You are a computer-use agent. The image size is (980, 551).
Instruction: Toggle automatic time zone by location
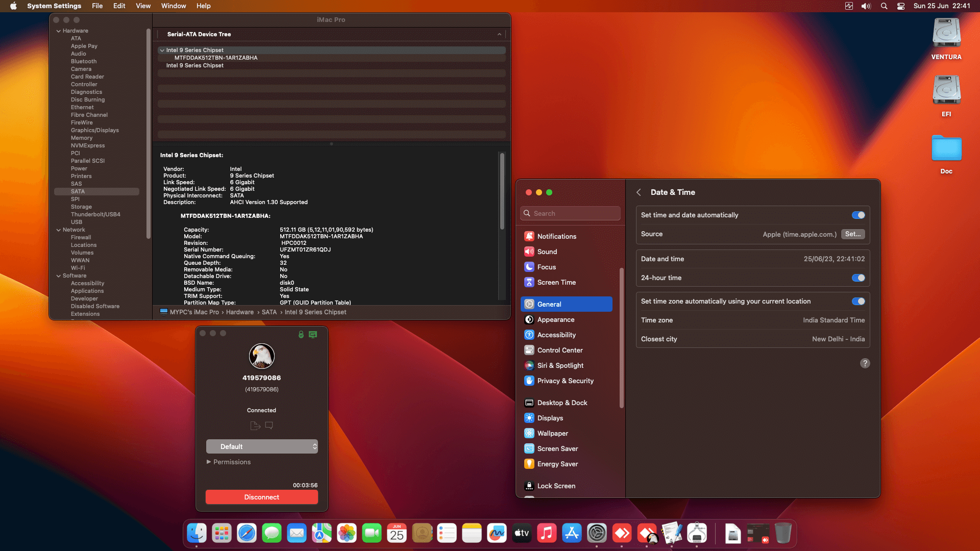tap(858, 302)
